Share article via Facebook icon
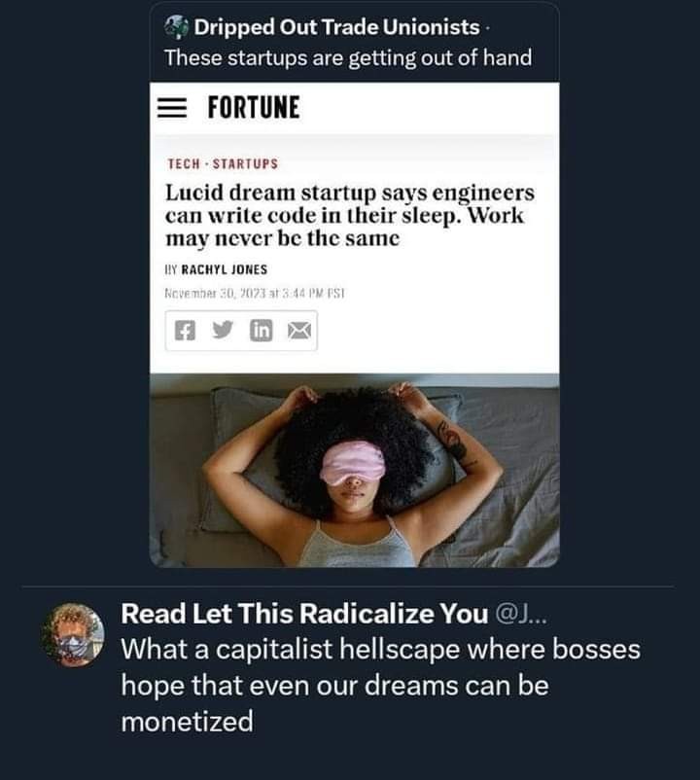 [185, 331]
